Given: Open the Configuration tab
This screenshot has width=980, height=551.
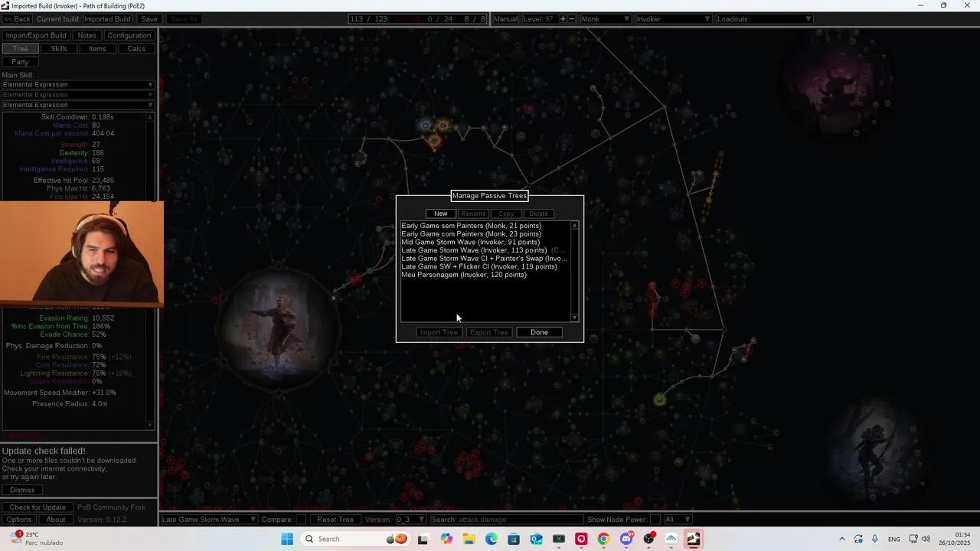Looking at the screenshot, I should pos(129,35).
